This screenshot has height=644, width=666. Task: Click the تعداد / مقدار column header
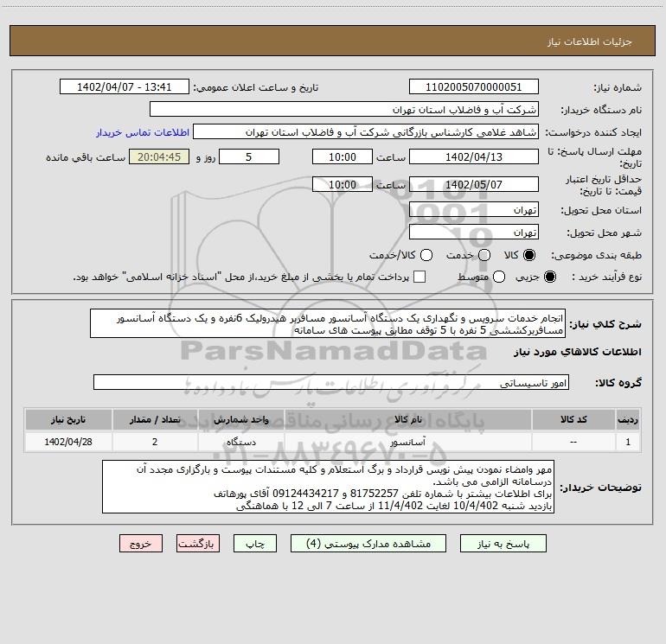coord(155,419)
